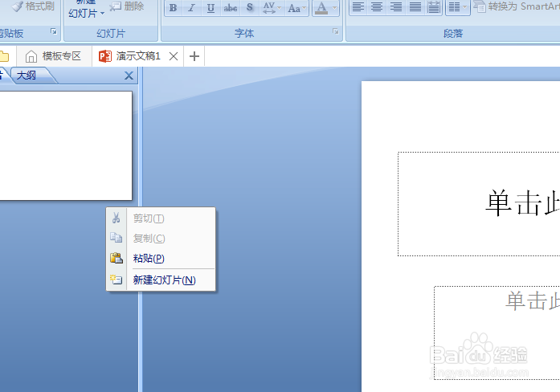Toggle Bold formatting
The height and width of the screenshot is (392, 560).
coord(174,7)
